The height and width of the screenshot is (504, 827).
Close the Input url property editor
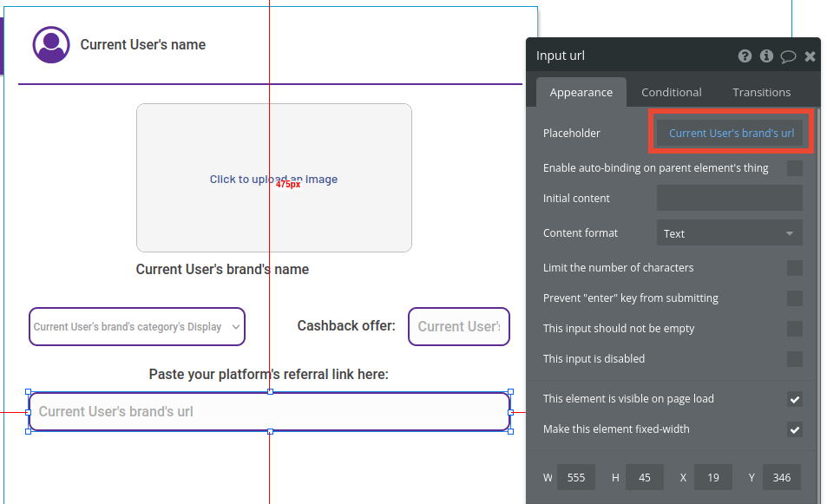[x=810, y=56]
